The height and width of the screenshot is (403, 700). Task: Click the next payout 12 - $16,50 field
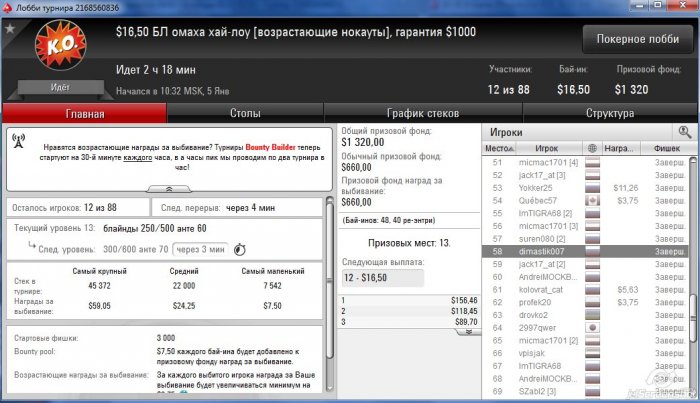coord(383,278)
